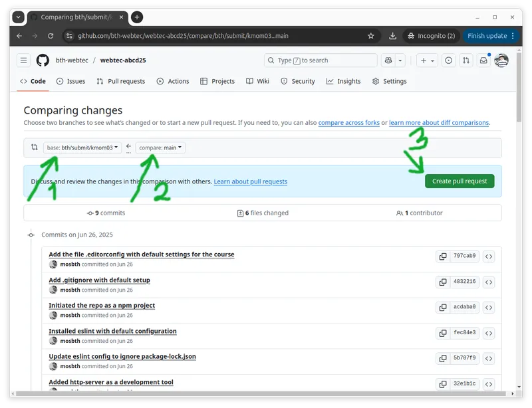This screenshot has height=408, width=532.
Task: Open the pull requests icon in header
Action: 466,60
